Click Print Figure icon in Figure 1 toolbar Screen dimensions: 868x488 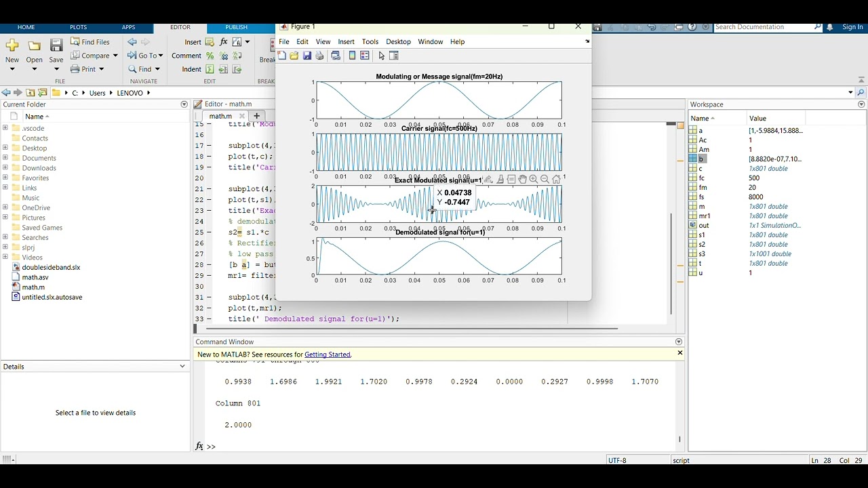click(x=319, y=56)
